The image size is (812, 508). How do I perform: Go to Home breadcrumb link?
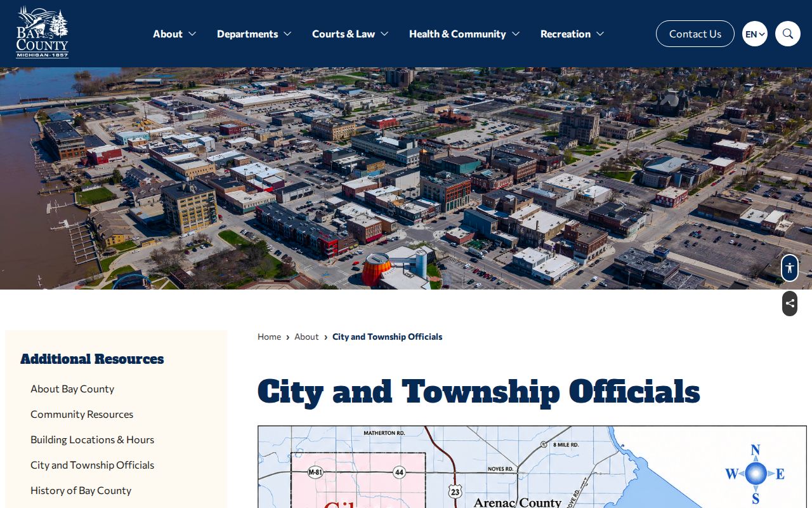269,337
